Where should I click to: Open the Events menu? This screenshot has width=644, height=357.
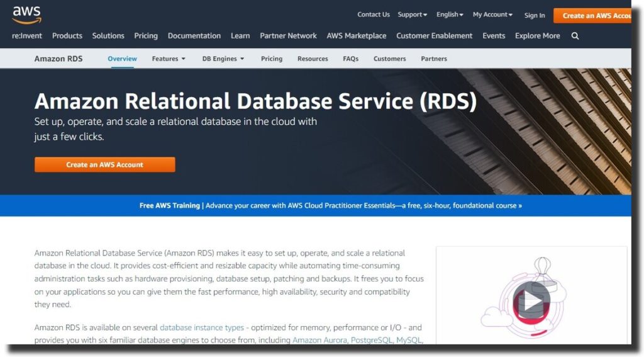(x=494, y=36)
